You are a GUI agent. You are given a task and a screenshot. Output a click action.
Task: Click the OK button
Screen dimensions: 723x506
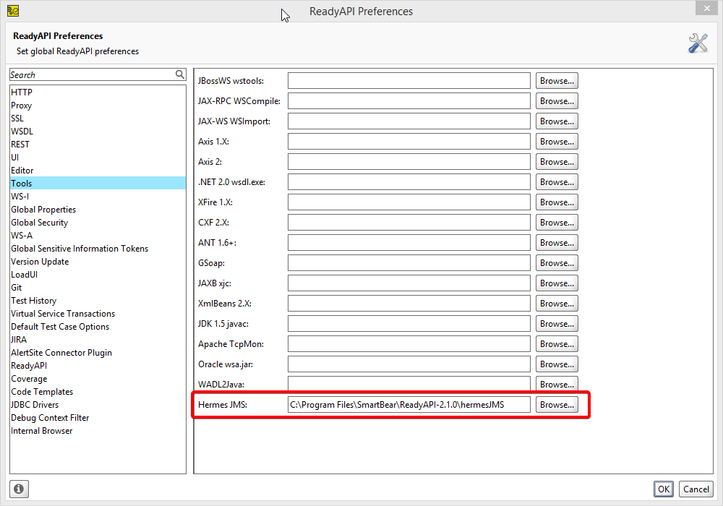(x=663, y=489)
